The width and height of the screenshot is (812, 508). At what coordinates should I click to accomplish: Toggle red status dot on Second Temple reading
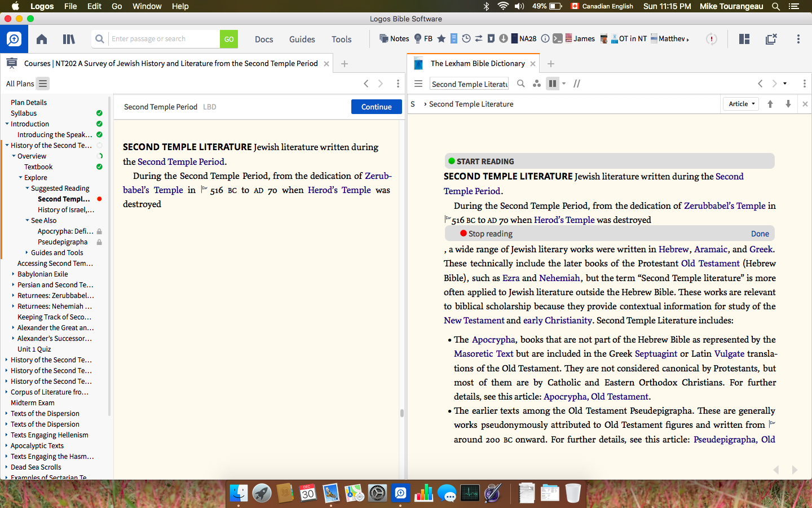(x=99, y=199)
